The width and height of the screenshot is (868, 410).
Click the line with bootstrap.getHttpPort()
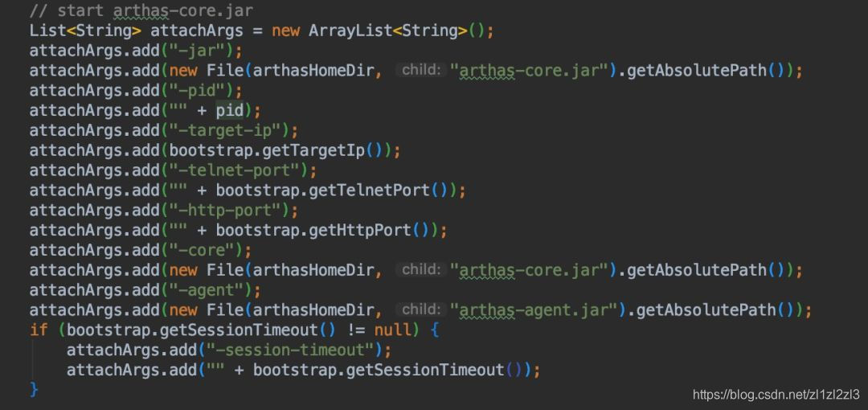click(238, 230)
